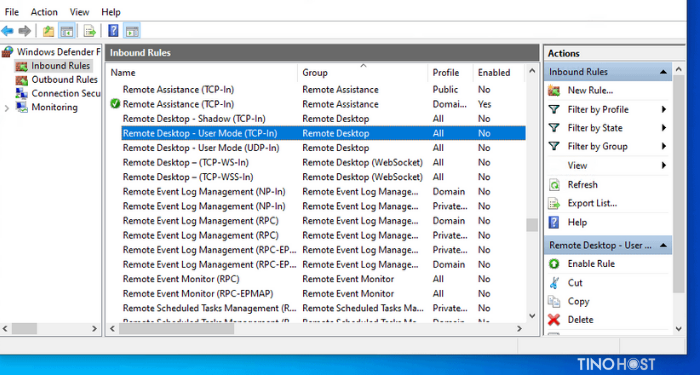
Task: Click Enable Rule in Actions pane
Action: click(591, 264)
